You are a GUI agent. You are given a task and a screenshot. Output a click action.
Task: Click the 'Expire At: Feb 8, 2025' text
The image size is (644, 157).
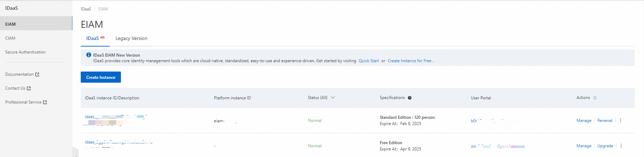tap(400, 124)
